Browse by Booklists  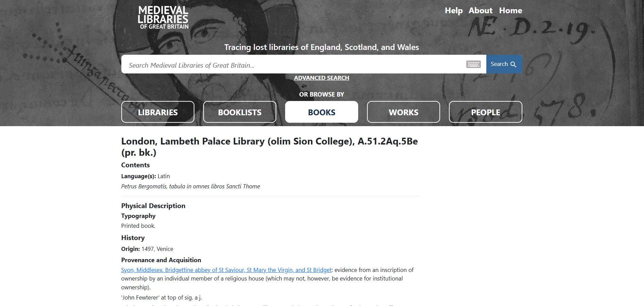tap(240, 112)
